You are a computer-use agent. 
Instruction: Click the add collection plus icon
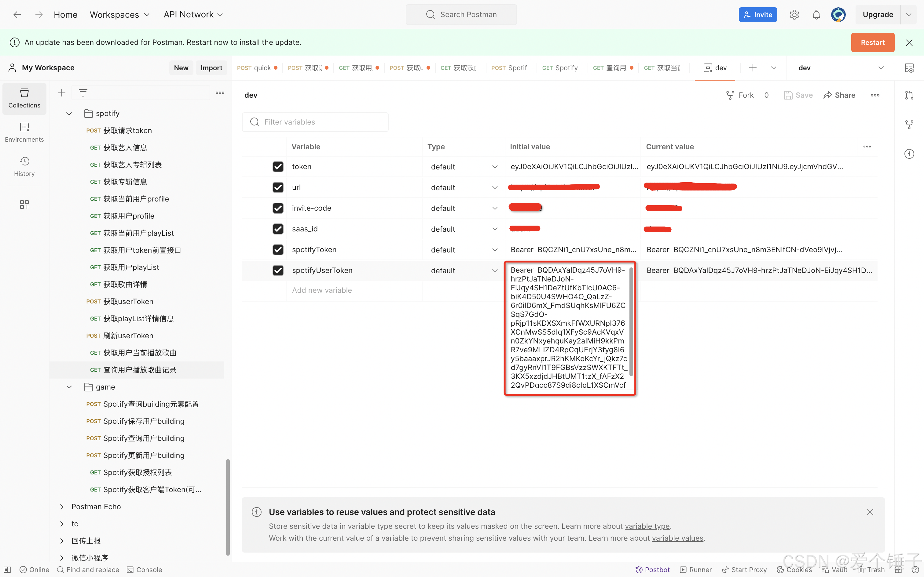pos(61,93)
